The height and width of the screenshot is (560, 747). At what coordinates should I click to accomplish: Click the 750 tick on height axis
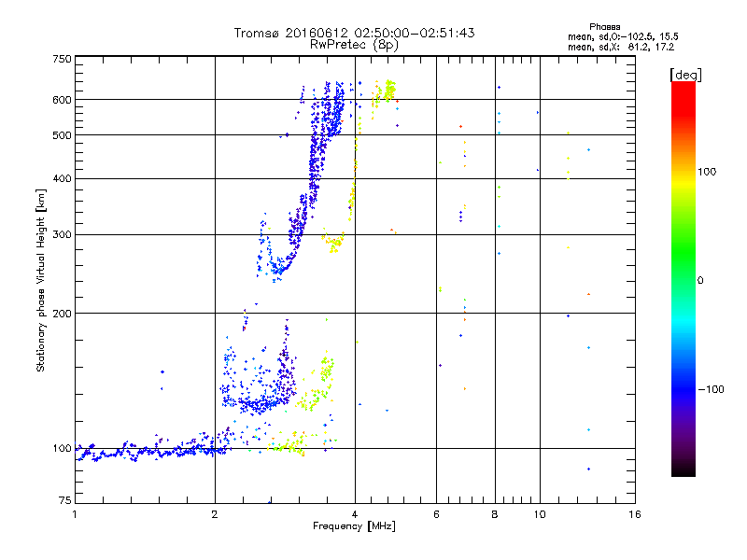pyautogui.click(x=62, y=58)
